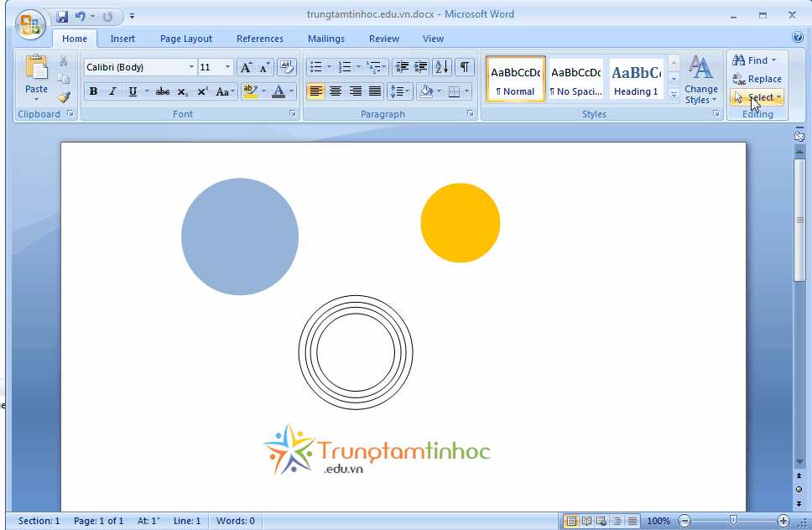Click the Office button logo
Viewport: 812px width, 530px height.
pyautogui.click(x=30, y=23)
